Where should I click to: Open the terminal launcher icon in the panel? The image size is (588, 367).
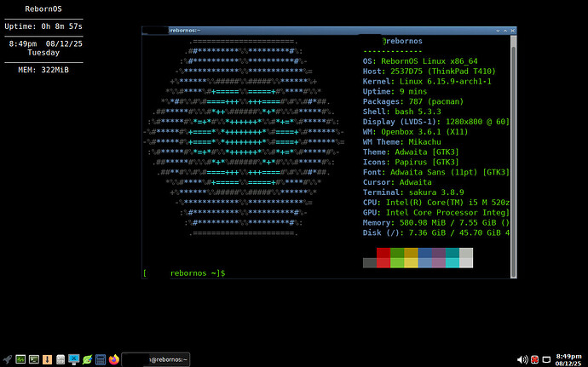[x=34, y=359]
